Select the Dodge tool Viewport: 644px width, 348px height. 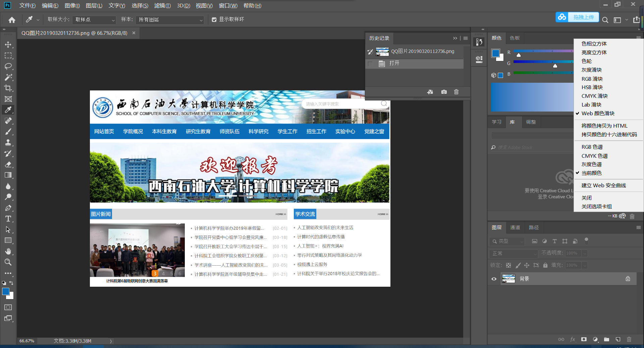click(8, 197)
